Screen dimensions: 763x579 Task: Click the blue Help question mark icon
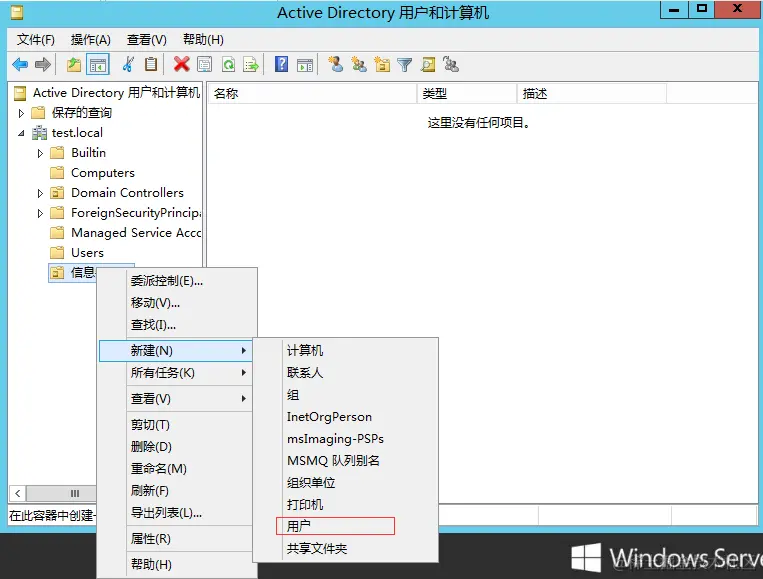(x=281, y=64)
